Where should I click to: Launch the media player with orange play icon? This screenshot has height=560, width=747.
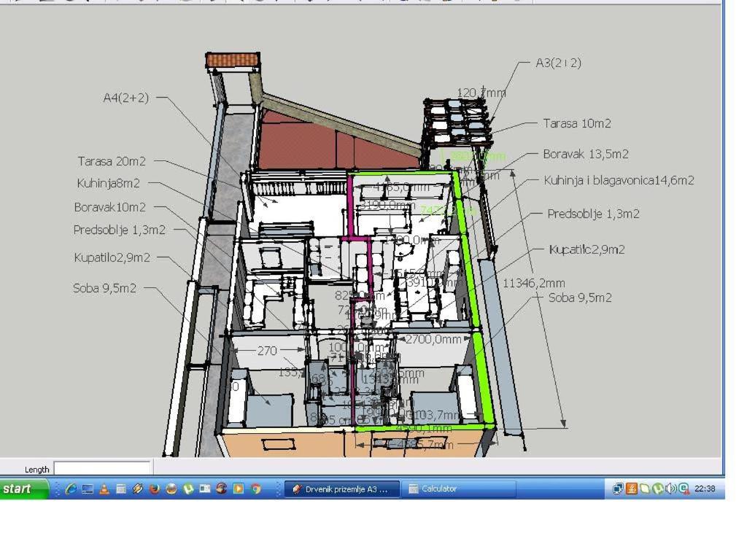tap(239, 489)
